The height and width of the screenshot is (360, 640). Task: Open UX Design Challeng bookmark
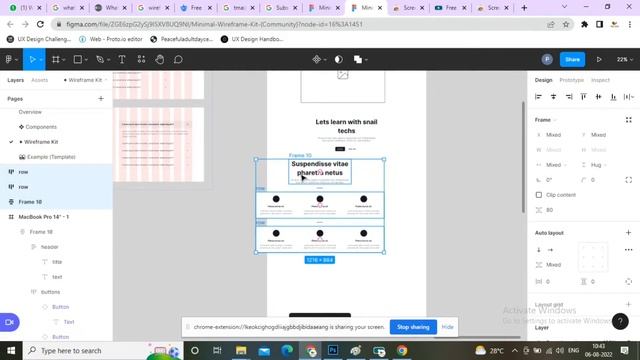coord(39,39)
